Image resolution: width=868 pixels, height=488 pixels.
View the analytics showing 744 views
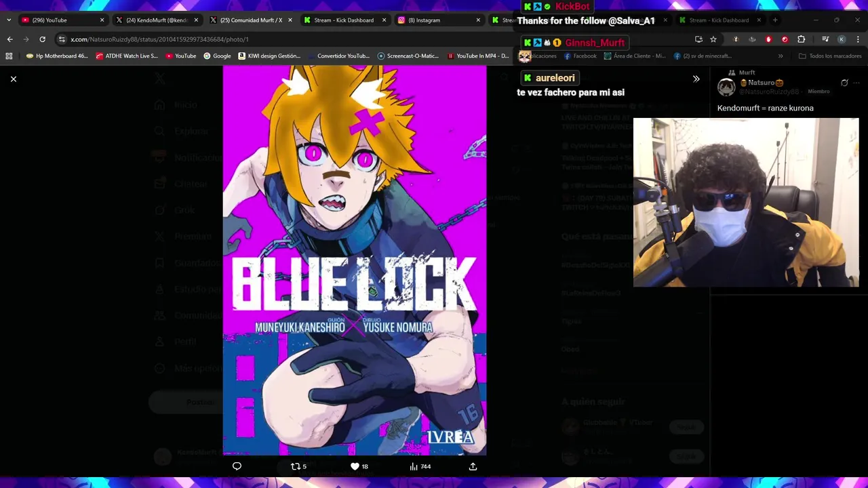click(420, 466)
